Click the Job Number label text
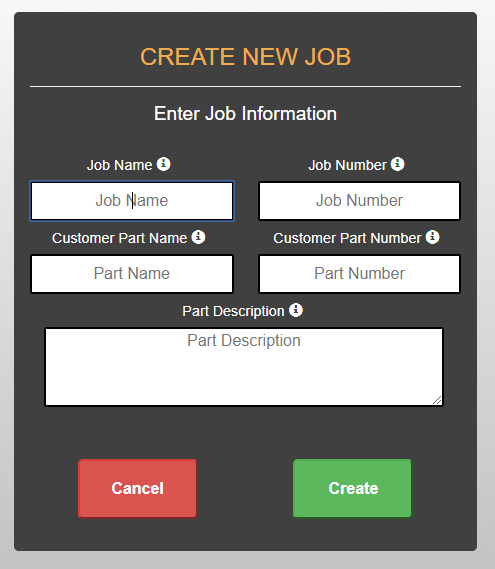Viewport: 495px width, 569px height. (347, 165)
